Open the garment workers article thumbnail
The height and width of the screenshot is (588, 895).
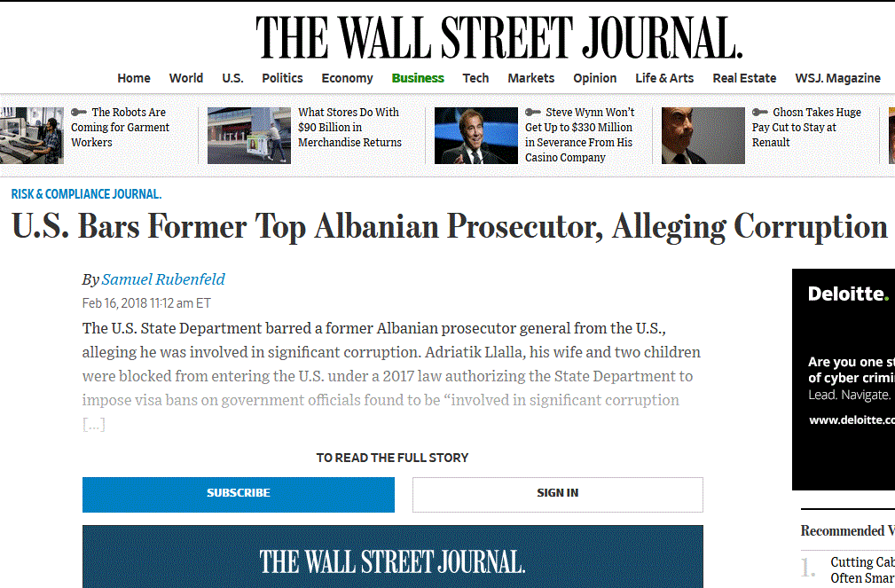tap(32, 136)
